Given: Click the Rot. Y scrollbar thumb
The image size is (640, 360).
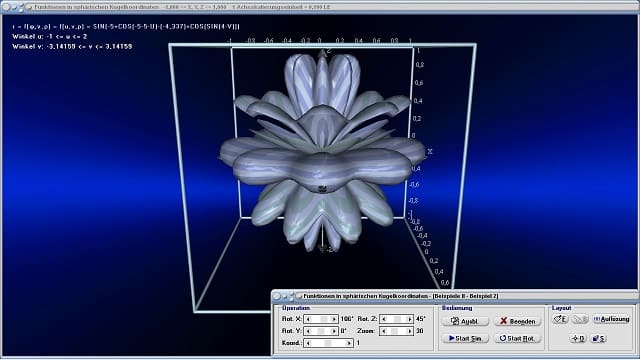Looking at the screenshot, I should pos(321,331).
